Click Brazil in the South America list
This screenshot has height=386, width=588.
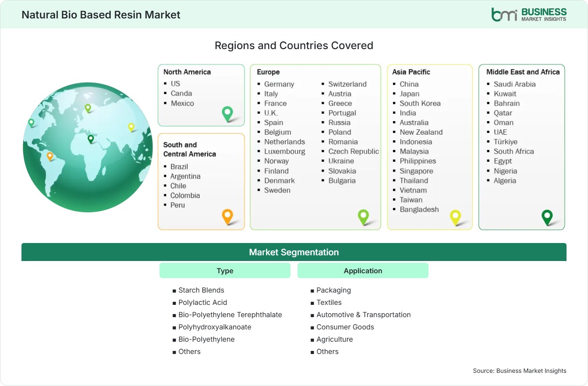coord(179,166)
